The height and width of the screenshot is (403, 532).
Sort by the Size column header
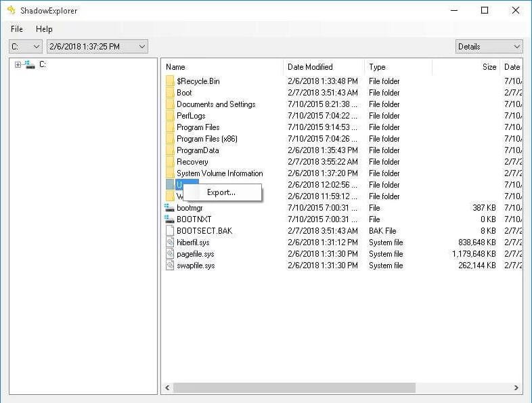[466, 67]
